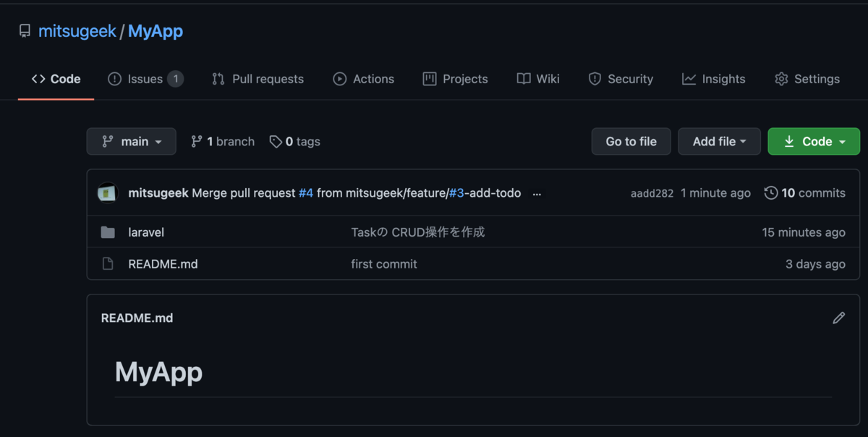Viewport: 868px width, 437px height.
Task: Click the laravel folder icon
Action: 108,232
